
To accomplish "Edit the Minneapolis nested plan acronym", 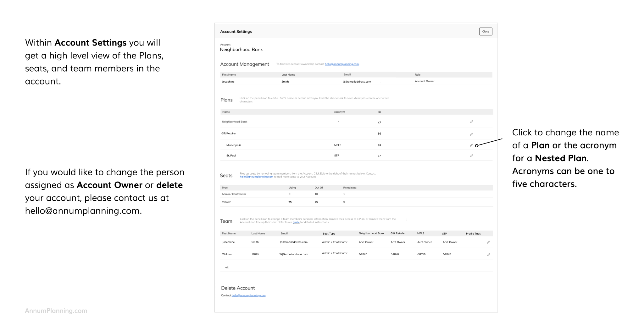I will coord(471,145).
